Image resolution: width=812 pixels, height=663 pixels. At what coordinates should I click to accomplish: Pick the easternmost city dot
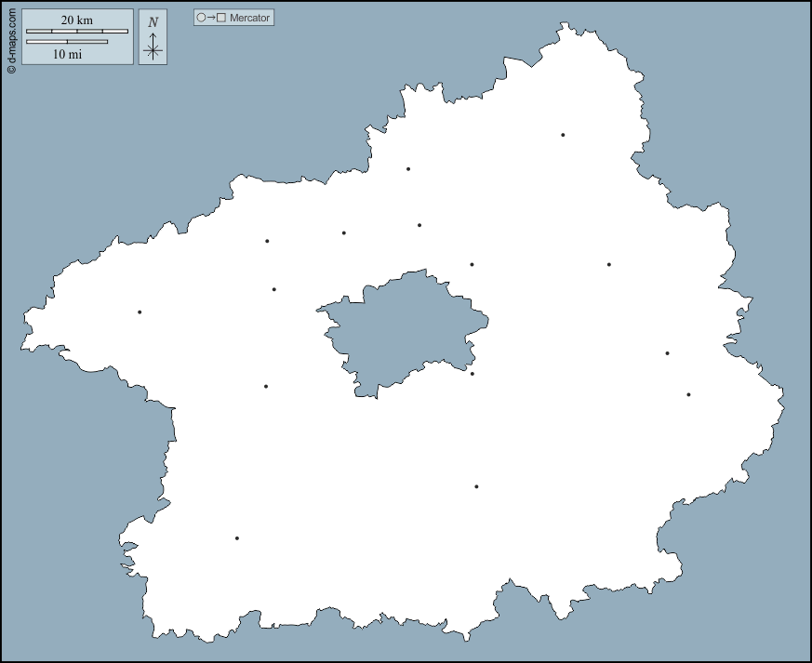(x=688, y=395)
